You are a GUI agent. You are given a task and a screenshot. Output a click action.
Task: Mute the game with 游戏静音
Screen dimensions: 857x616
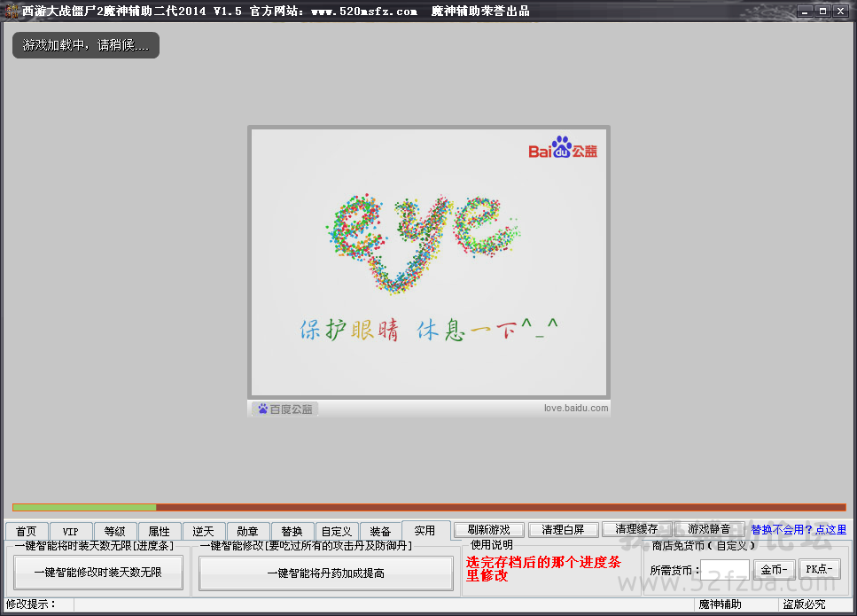[710, 529]
